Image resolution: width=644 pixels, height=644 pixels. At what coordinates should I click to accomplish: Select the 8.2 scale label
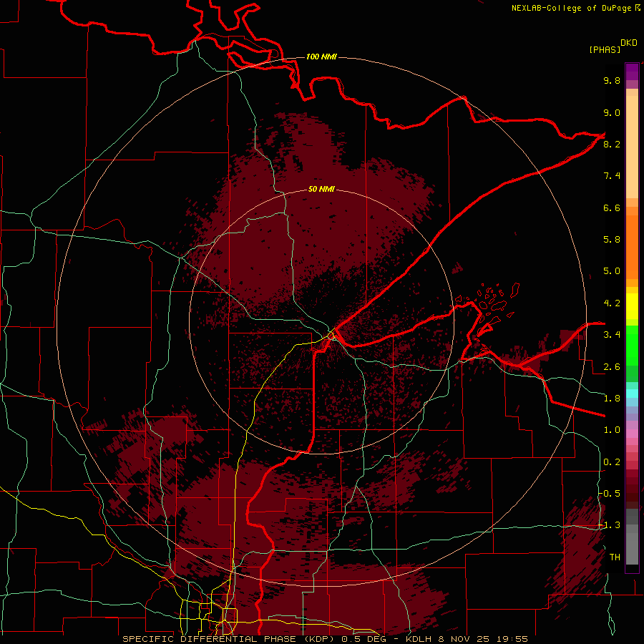(612, 144)
